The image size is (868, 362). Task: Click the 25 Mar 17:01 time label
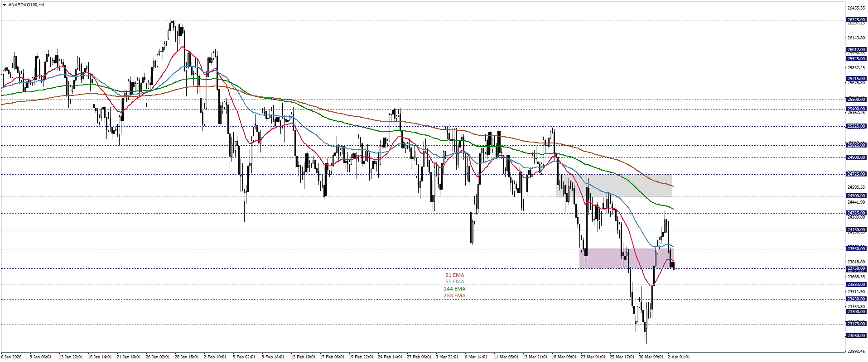click(622, 357)
